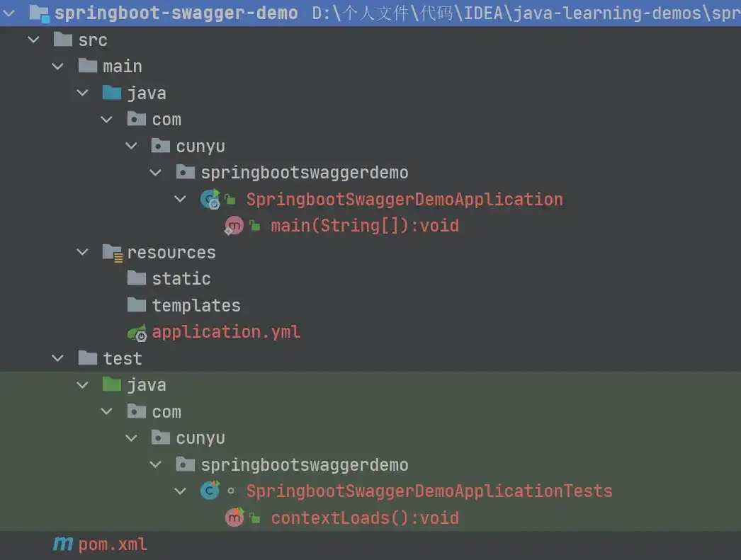The height and width of the screenshot is (560, 741).
Task: Collapse the resources folder chevron
Action: pyautogui.click(x=83, y=253)
